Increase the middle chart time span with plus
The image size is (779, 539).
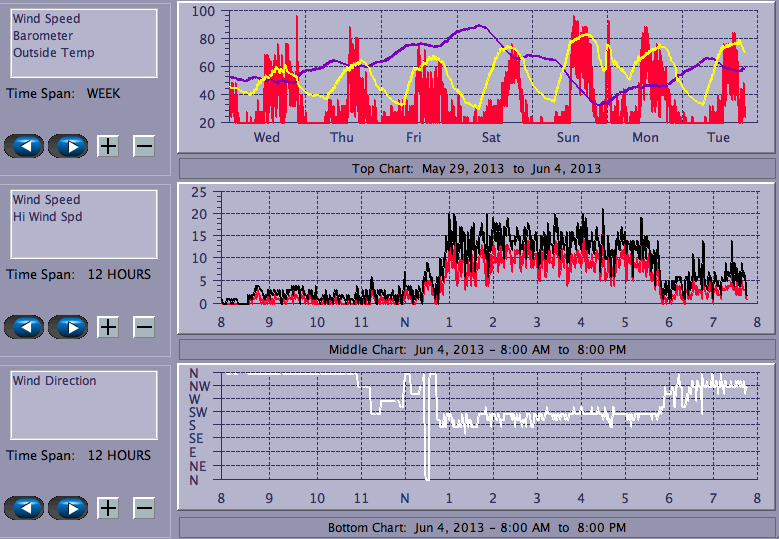pos(108,327)
